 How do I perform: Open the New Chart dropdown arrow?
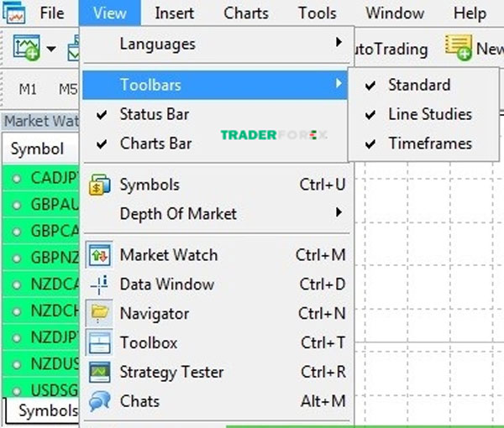[51, 49]
